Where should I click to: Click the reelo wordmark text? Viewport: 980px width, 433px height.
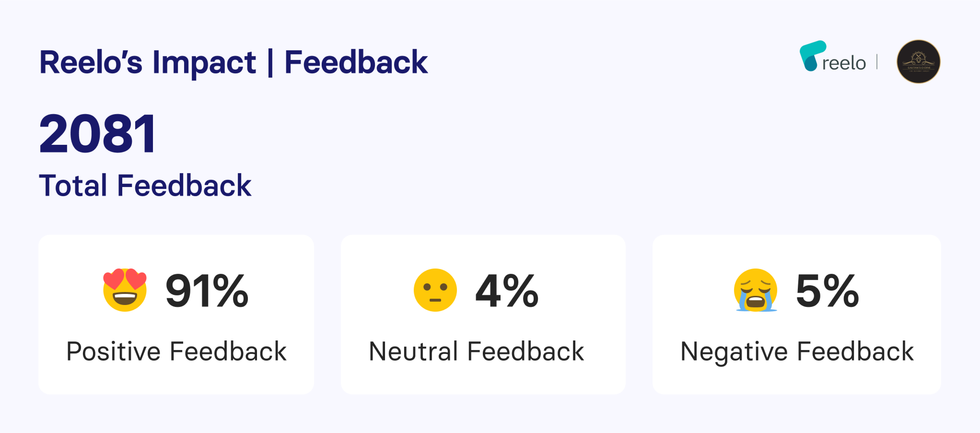click(x=844, y=63)
